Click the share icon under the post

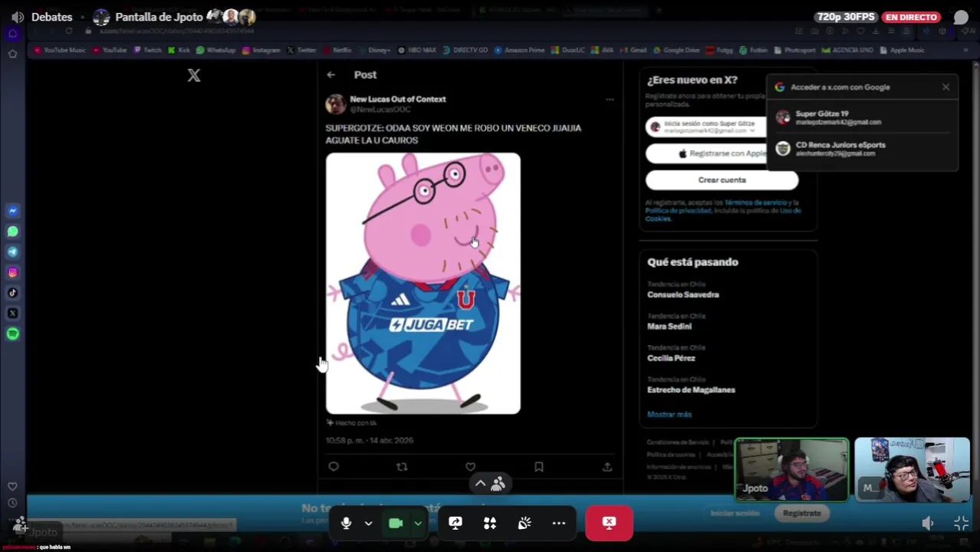607,466
